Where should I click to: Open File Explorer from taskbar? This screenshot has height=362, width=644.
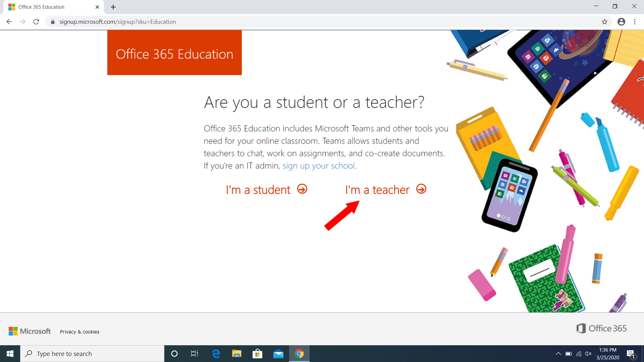(x=237, y=354)
